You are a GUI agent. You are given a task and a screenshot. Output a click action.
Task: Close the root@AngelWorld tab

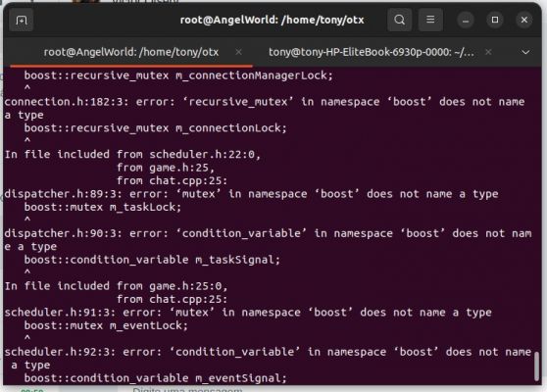[x=238, y=52]
